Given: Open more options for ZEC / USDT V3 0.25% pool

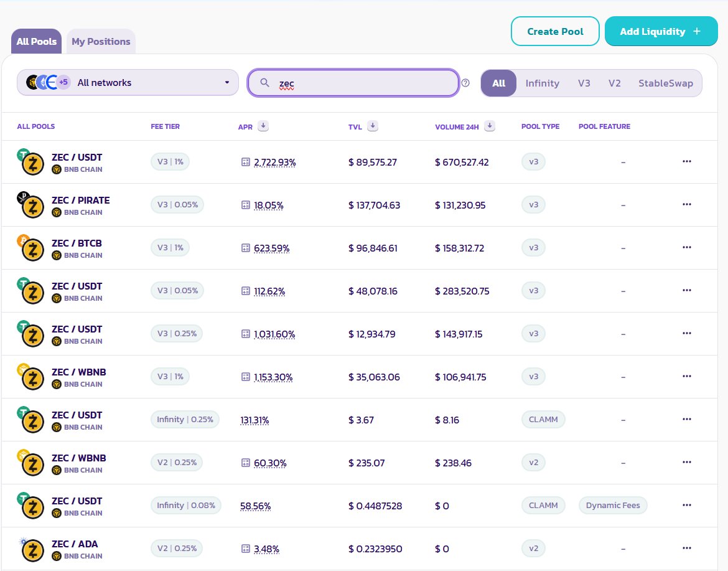Looking at the screenshot, I should point(687,333).
